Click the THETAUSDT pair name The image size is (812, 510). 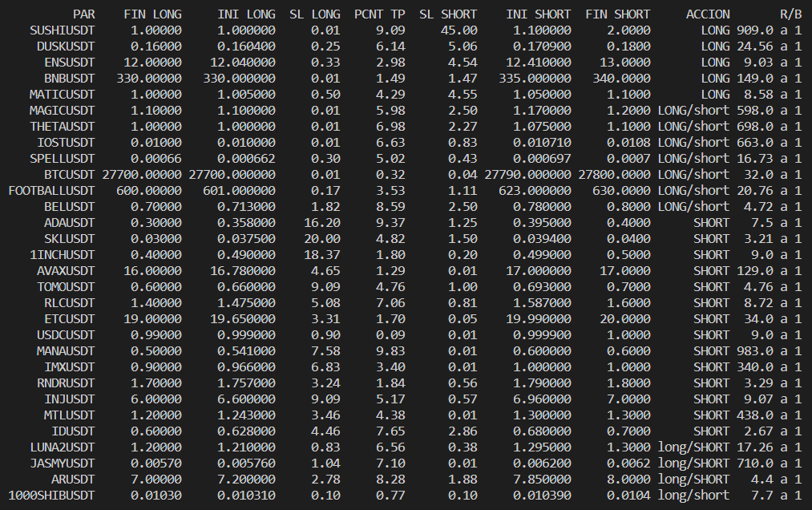[63, 127]
